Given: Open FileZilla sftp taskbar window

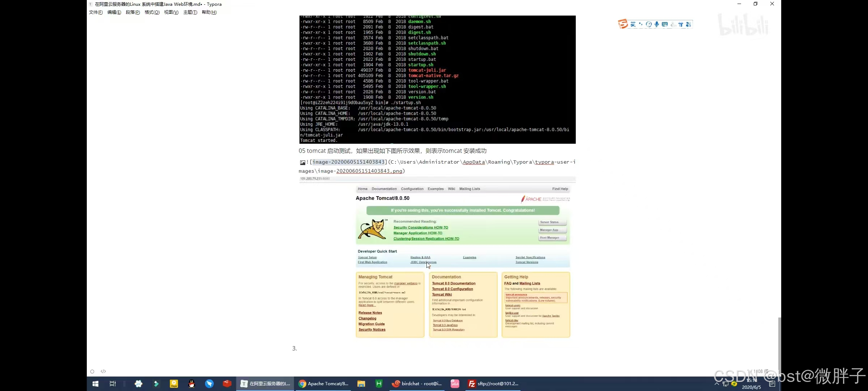Looking at the screenshot, I should pyautogui.click(x=493, y=384).
